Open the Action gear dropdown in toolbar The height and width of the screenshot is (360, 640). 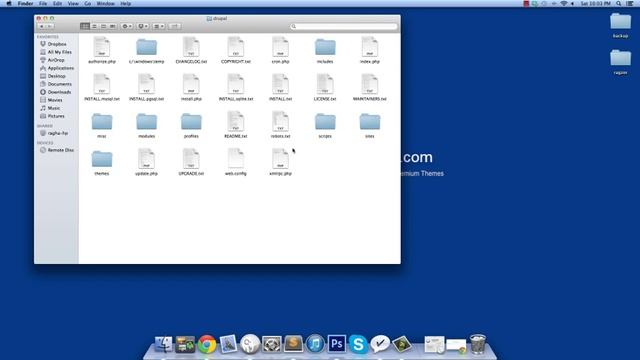tap(127, 26)
